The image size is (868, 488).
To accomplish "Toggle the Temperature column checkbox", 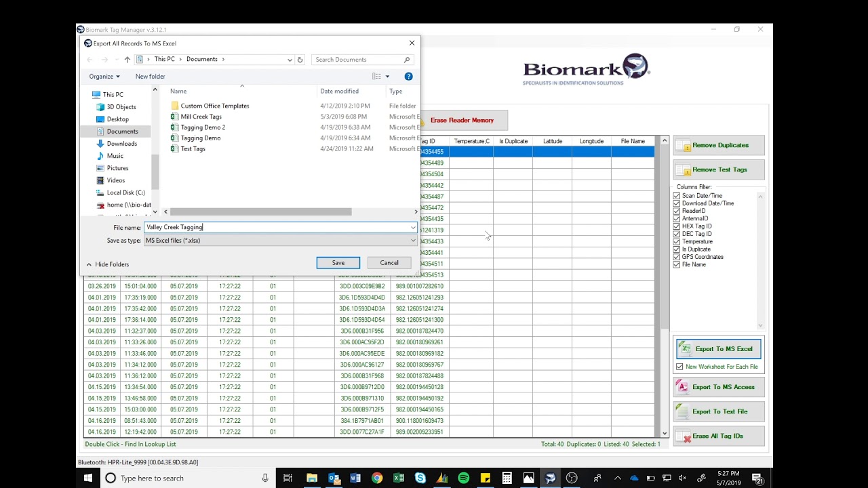I will (677, 241).
